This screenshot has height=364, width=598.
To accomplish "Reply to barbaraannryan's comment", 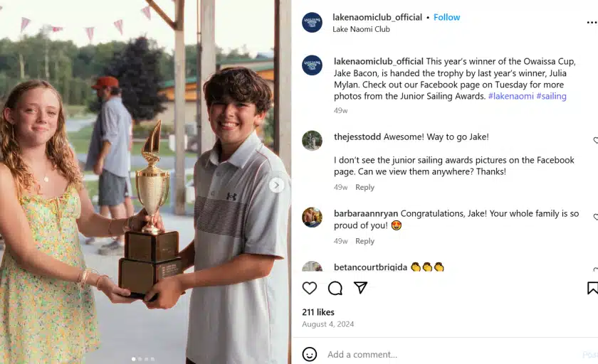I will pos(365,241).
